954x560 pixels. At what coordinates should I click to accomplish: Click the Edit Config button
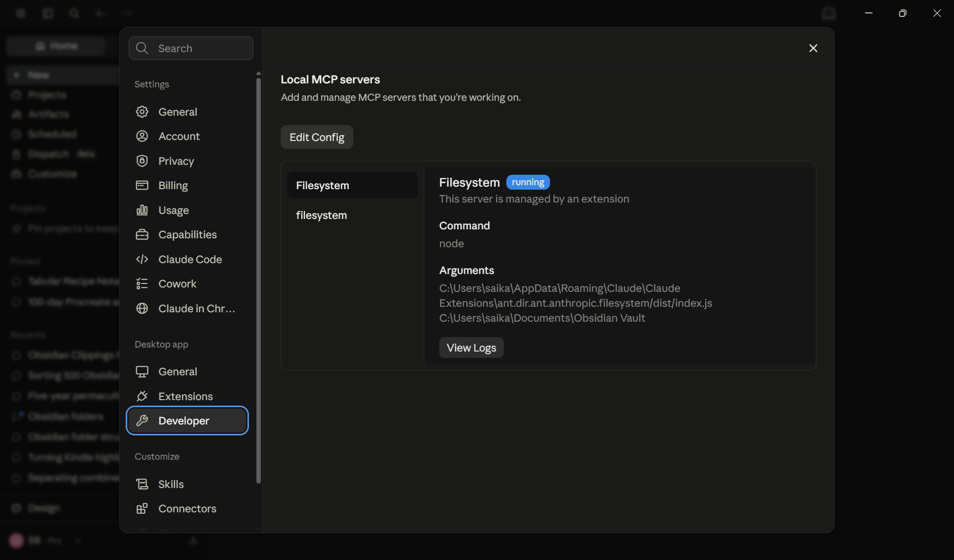click(317, 137)
